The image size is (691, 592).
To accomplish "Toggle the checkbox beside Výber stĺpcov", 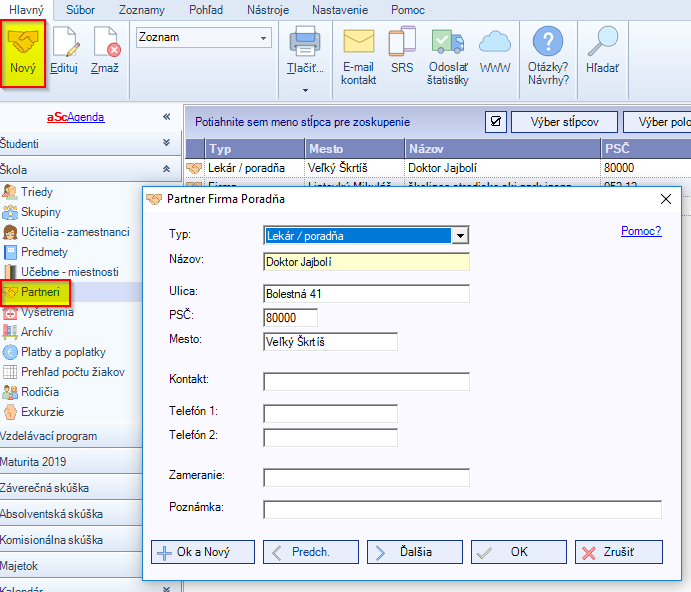I will pyautogui.click(x=496, y=122).
